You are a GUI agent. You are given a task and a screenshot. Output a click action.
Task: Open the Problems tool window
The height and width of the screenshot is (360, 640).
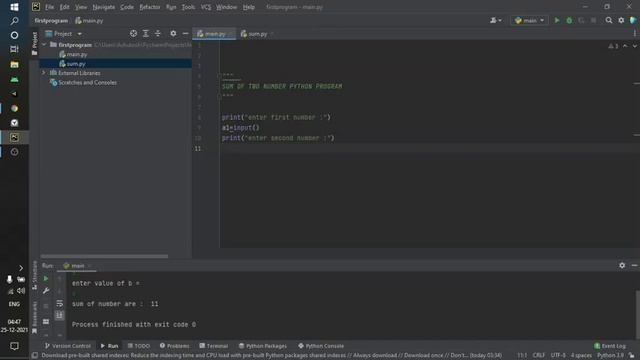175,346
